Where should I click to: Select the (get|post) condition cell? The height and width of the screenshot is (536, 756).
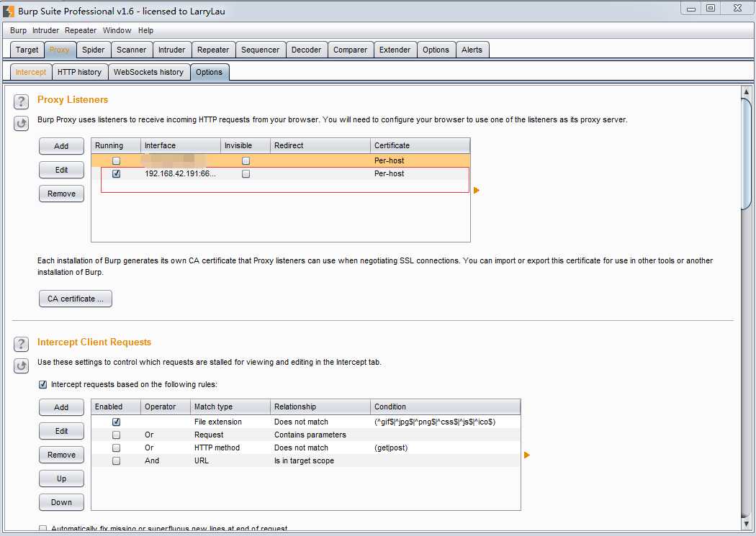[x=446, y=448]
